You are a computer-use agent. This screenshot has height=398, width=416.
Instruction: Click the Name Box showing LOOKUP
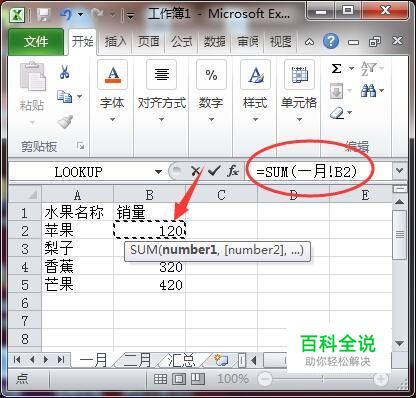pos(78,172)
